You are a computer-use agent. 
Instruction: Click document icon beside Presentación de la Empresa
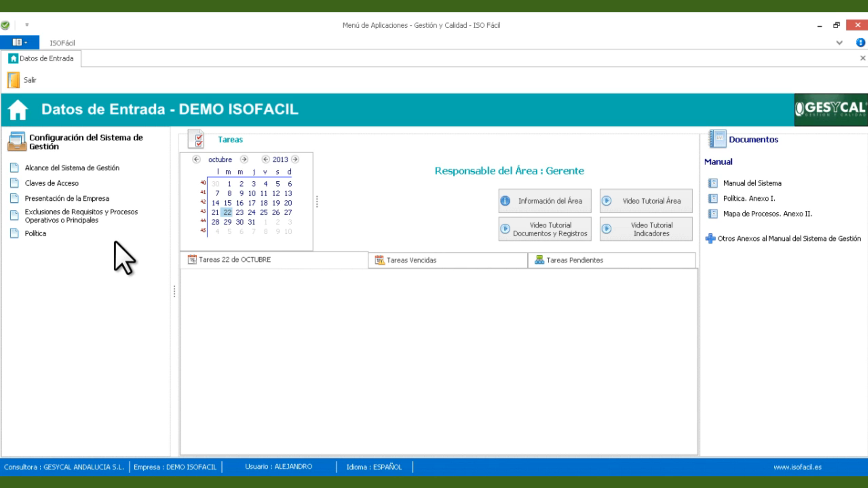point(14,199)
